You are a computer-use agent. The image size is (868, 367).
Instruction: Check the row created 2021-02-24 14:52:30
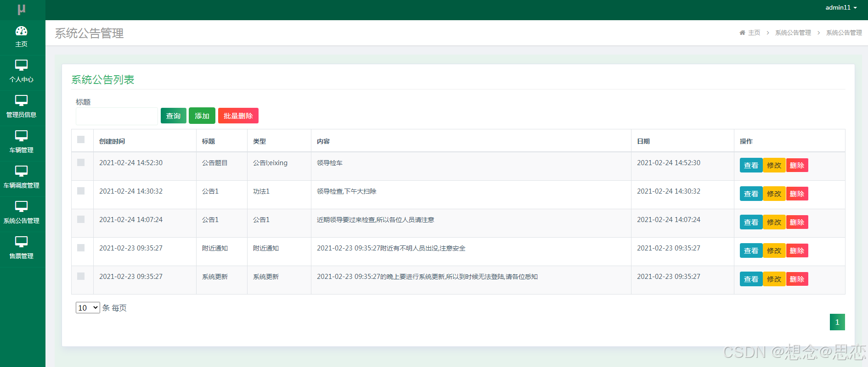[x=81, y=162]
